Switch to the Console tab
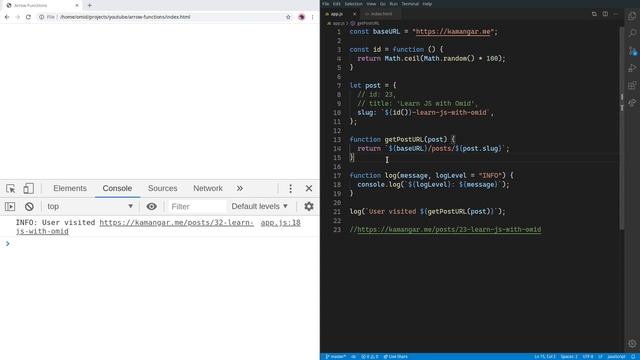This screenshot has height=360, width=640. coord(117,189)
